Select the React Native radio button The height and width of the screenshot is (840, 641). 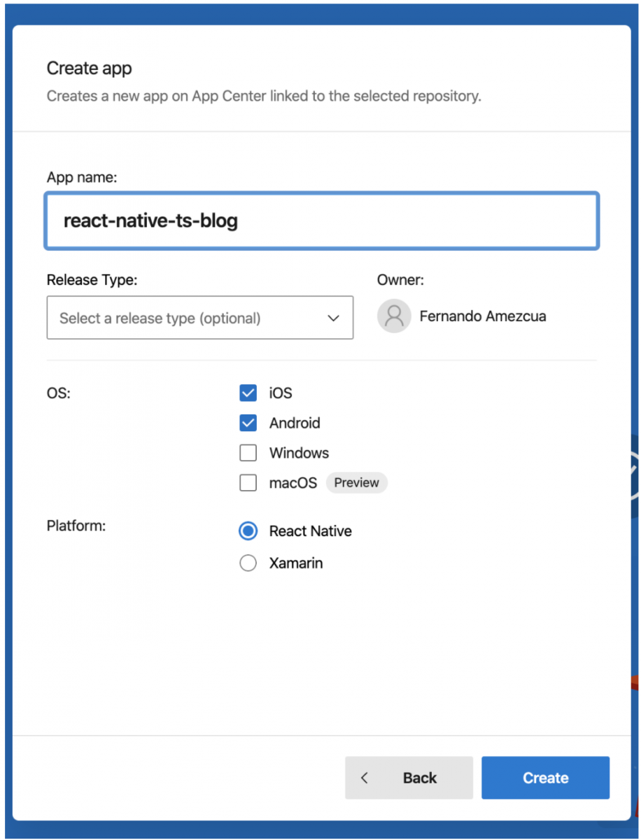[248, 531]
